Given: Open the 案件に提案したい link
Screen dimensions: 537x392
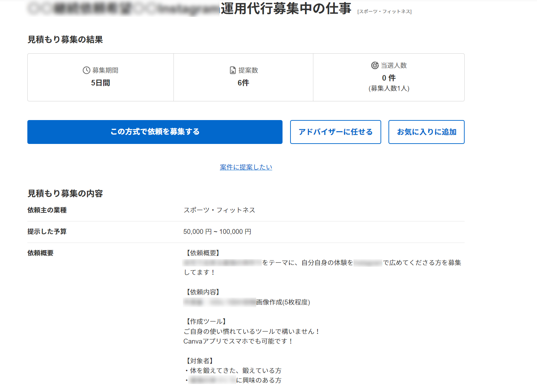Looking at the screenshot, I should click(x=245, y=167).
